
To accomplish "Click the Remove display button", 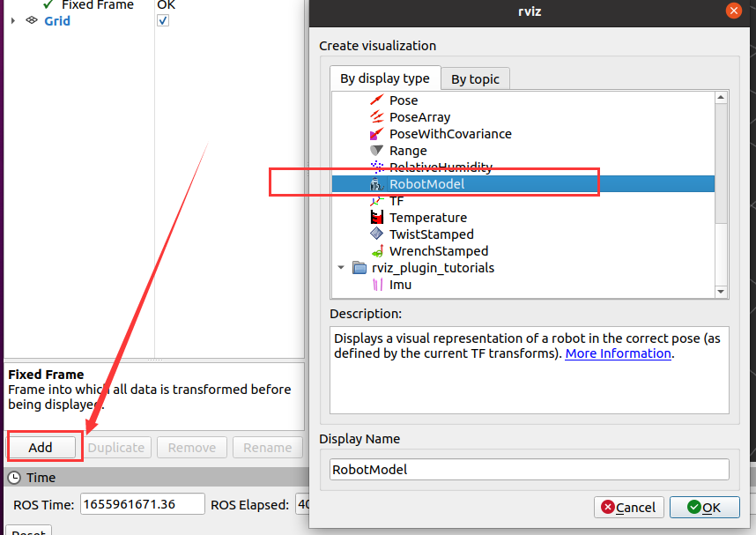I will pyautogui.click(x=192, y=448).
